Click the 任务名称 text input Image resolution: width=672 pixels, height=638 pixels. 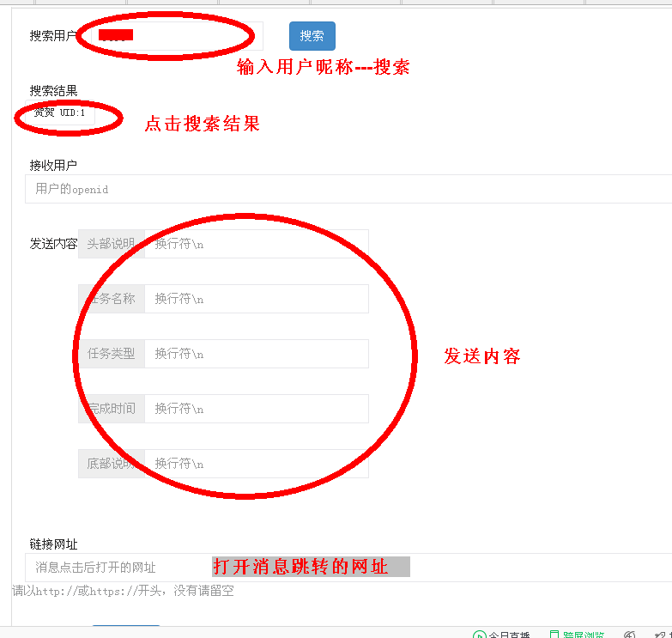(x=256, y=299)
